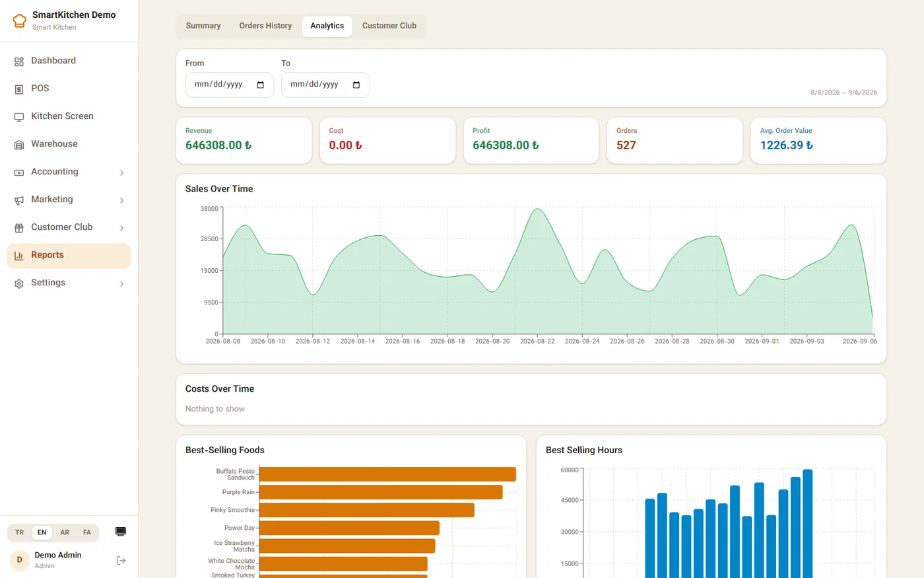Click the Accounting banknote icon
This screenshot has width=924, height=578.
click(19, 172)
